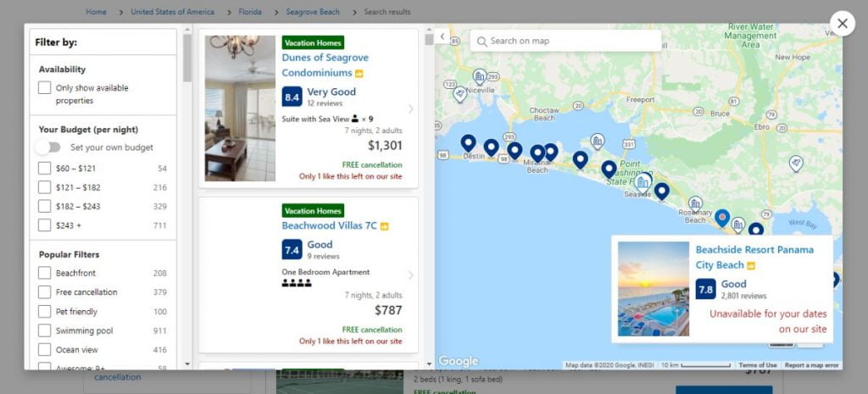Check the Beachfront filter
Image resolution: width=868 pixels, height=394 pixels.
(x=44, y=273)
